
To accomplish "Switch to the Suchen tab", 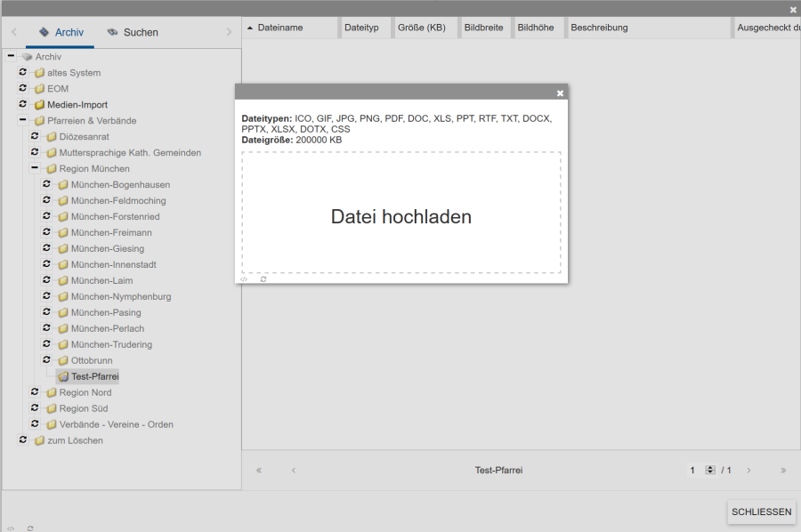I will 132,32.
